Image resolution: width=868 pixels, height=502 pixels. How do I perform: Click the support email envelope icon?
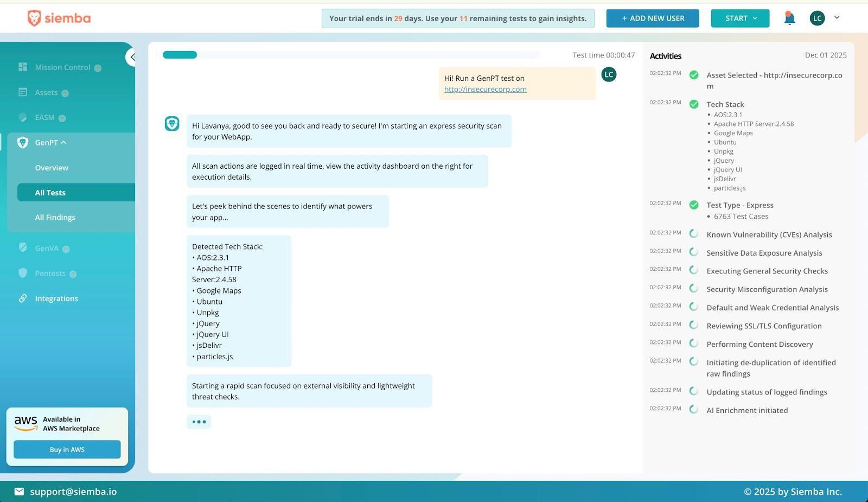point(19,491)
